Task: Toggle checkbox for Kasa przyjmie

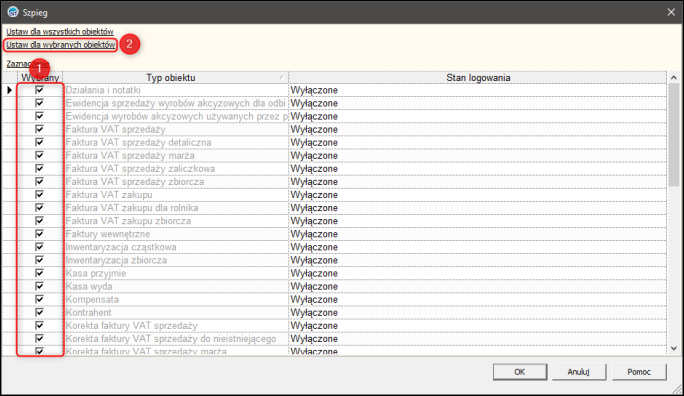Action: (x=39, y=273)
